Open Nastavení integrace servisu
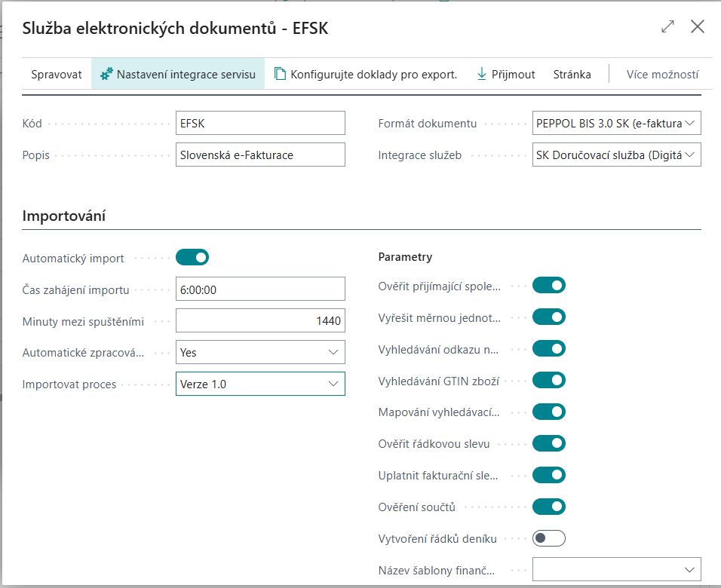 [178, 74]
